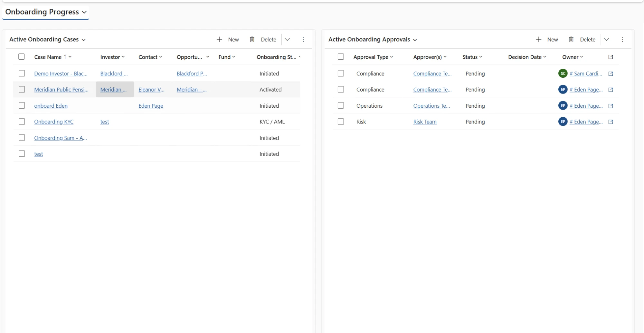Screen dimensions: 644x333
Task: Open Active Onboarding Approvals view selector
Action: [373, 39]
